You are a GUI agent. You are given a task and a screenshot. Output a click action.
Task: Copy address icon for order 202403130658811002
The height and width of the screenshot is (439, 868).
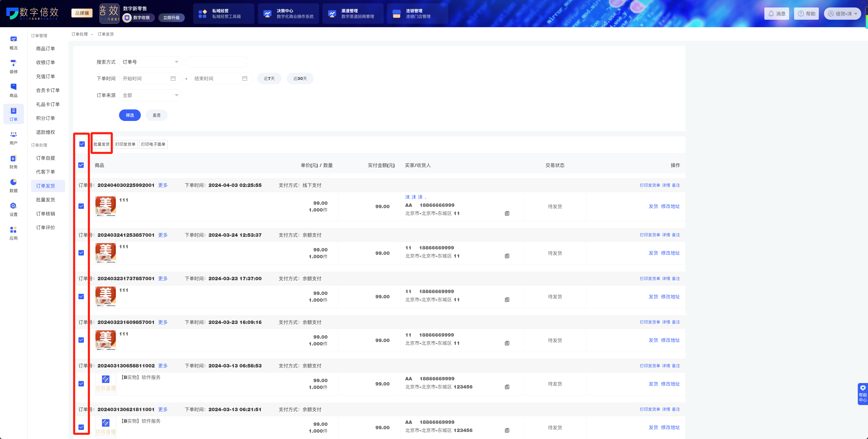[507, 387]
